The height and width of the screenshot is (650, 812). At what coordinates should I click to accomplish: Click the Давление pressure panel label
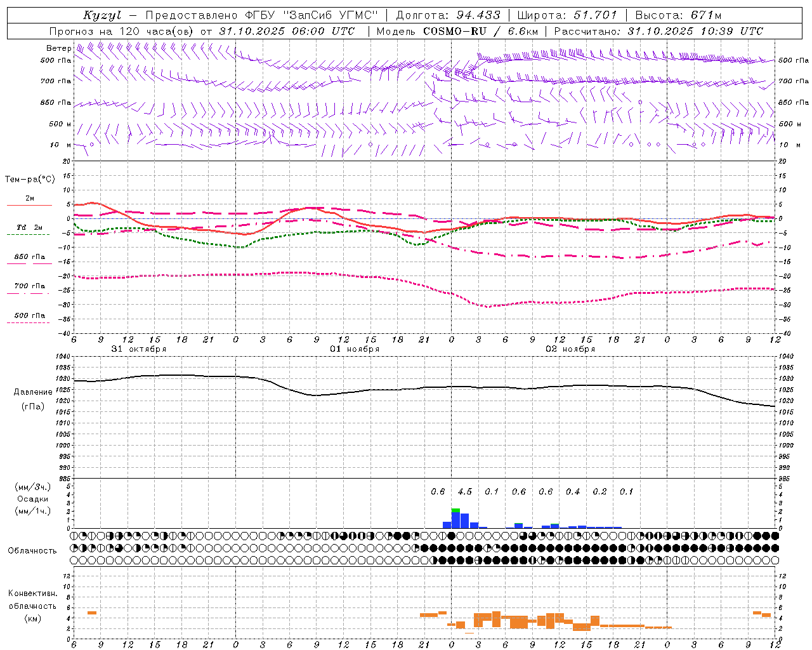pos(33,392)
